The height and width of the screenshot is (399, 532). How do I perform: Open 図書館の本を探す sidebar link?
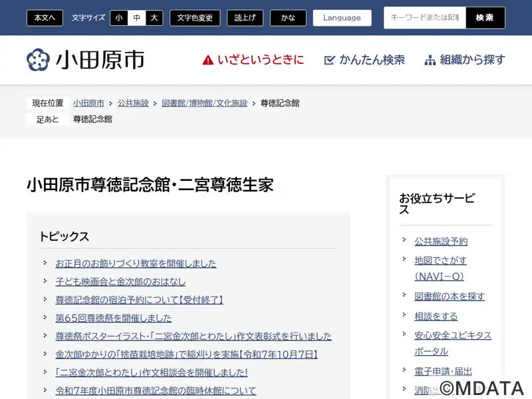point(450,296)
